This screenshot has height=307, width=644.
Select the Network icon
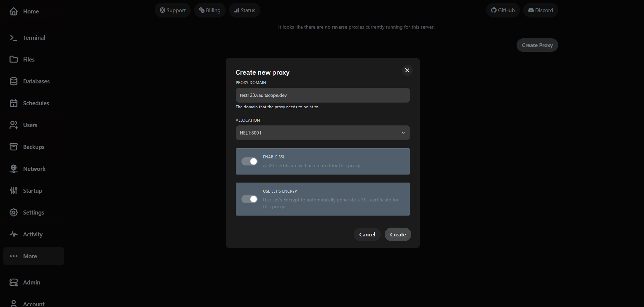(13, 168)
